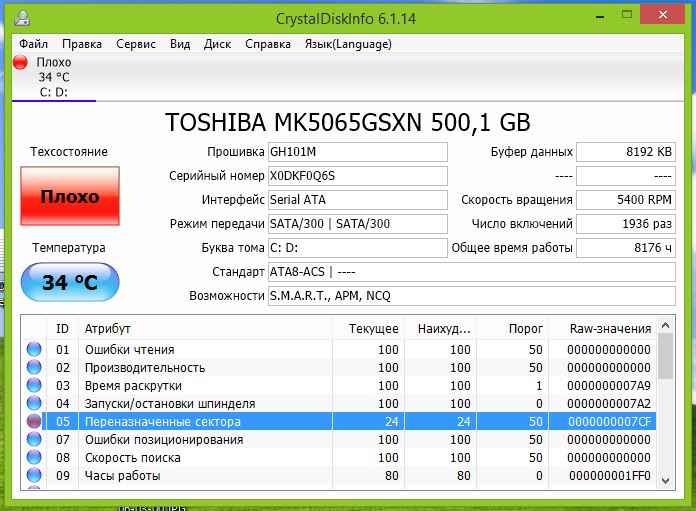
Task: Click the red status circle of disk C: D:
Action: [20, 63]
